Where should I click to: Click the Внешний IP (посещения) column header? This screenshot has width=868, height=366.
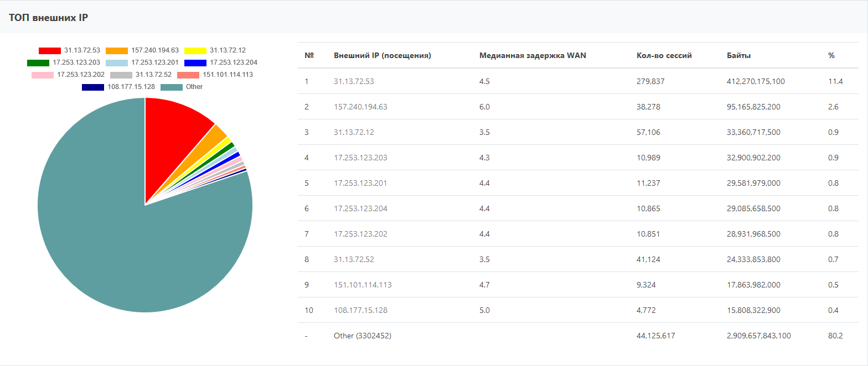pos(383,55)
